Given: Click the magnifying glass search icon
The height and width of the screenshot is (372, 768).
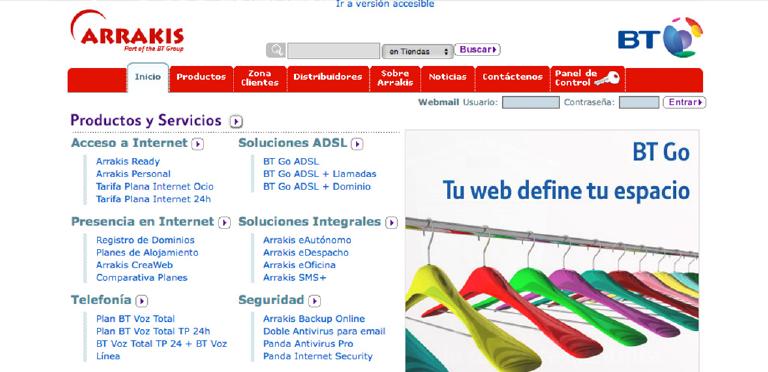Looking at the screenshot, I should tap(276, 50).
